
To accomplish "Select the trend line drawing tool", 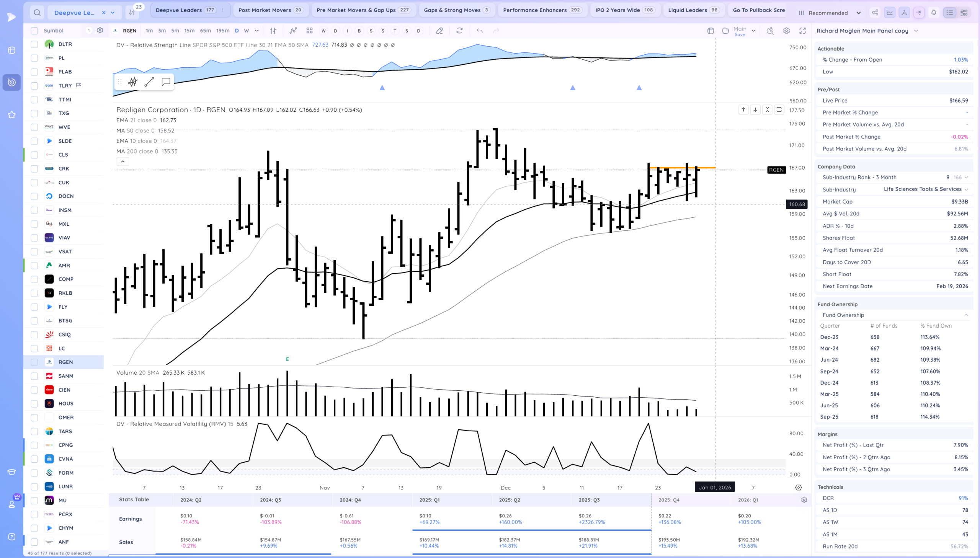I will (x=149, y=82).
